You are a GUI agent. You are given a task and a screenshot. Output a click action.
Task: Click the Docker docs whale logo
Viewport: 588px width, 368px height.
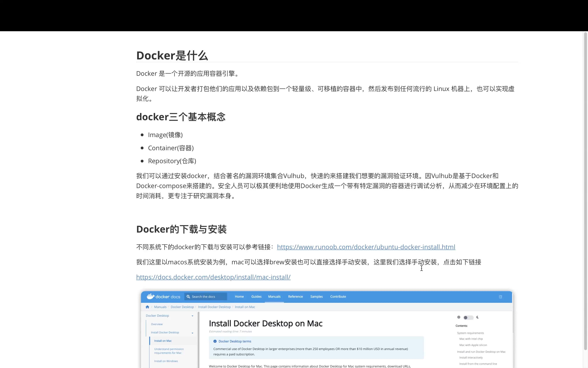point(151,296)
